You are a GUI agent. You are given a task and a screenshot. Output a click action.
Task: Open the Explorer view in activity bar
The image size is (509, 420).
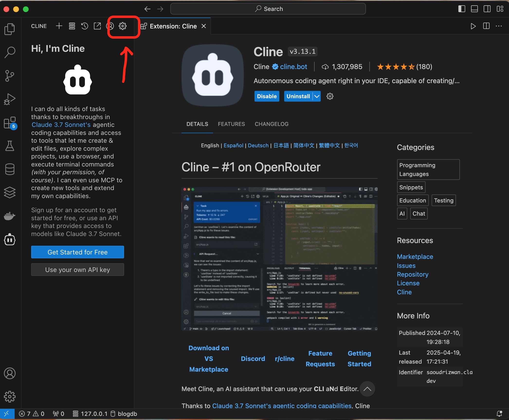coord(10,29)
